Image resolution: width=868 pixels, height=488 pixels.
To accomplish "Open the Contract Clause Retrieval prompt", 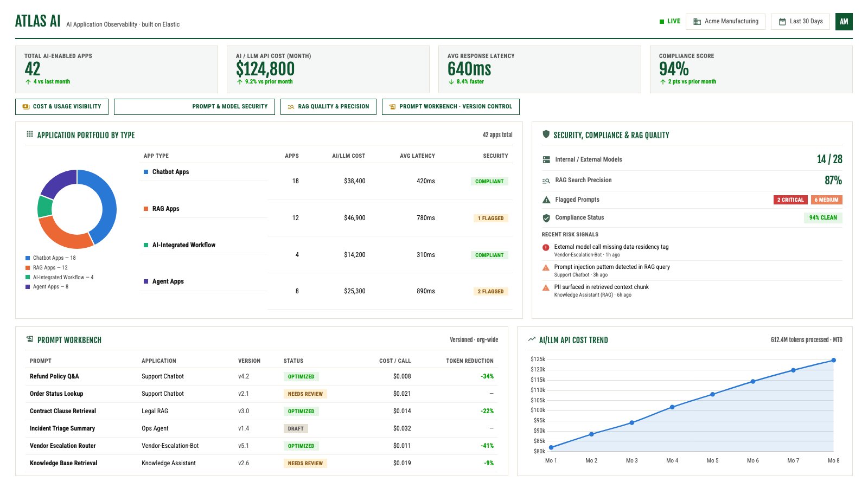I will point(63,411).
